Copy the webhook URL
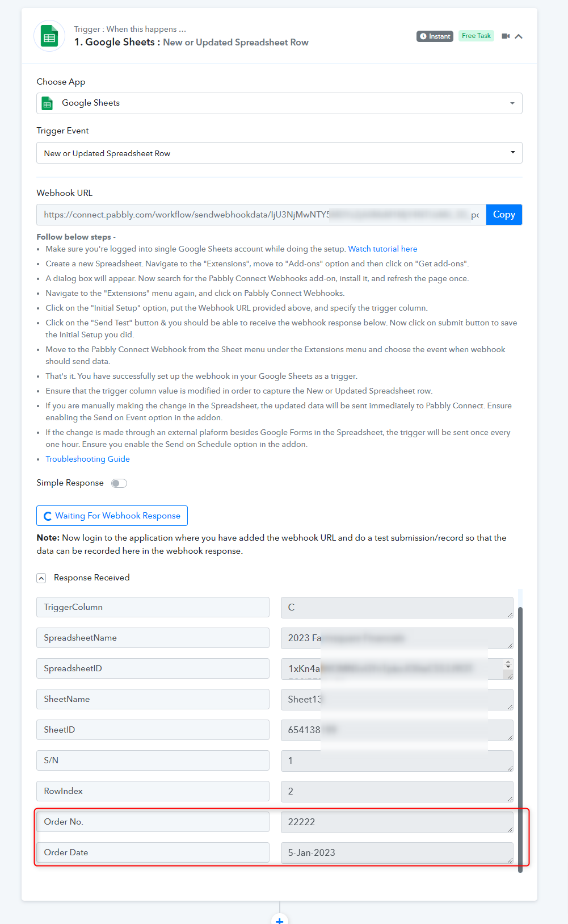568x924 pixels. coord(504,215)
